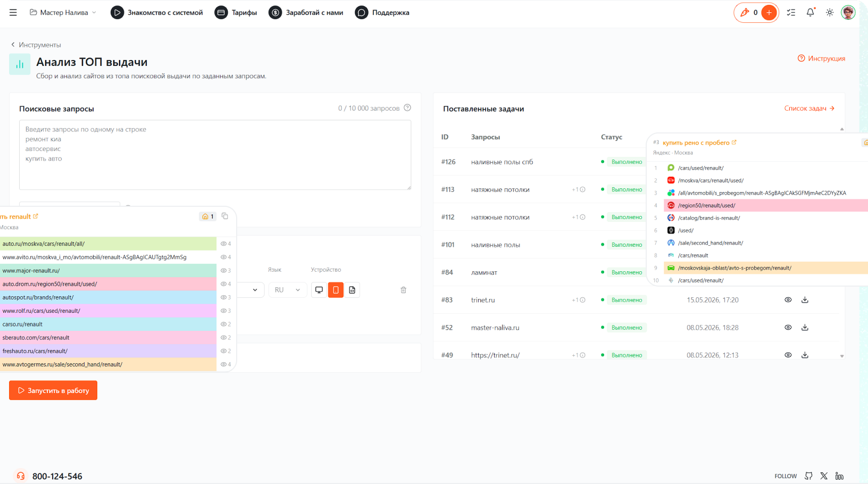The width and height of the screenshot is (868, 484).
Task: Focus the Поисковые запросы text area
Action: (x=215, y=155)
